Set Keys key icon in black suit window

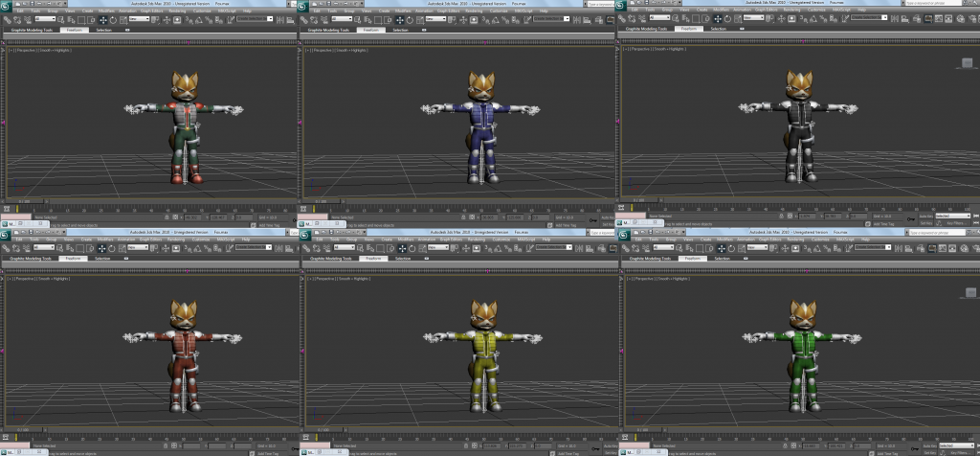click(911, 219)
